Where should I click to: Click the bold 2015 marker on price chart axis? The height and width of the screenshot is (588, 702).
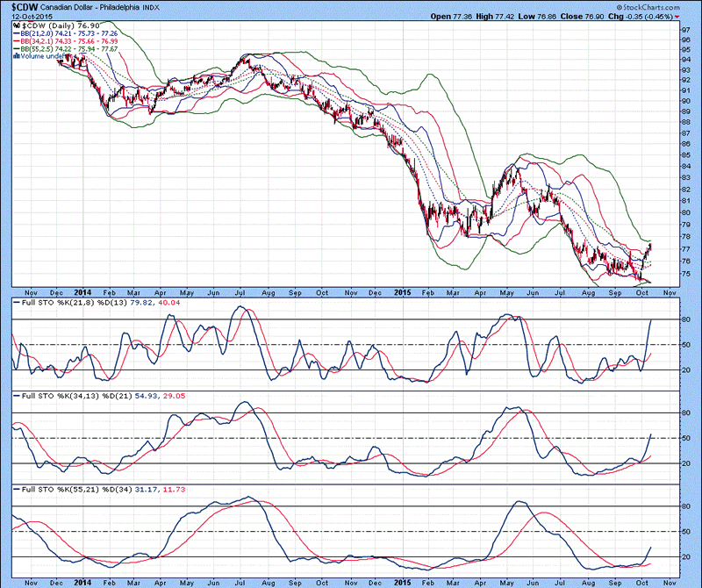403,290
